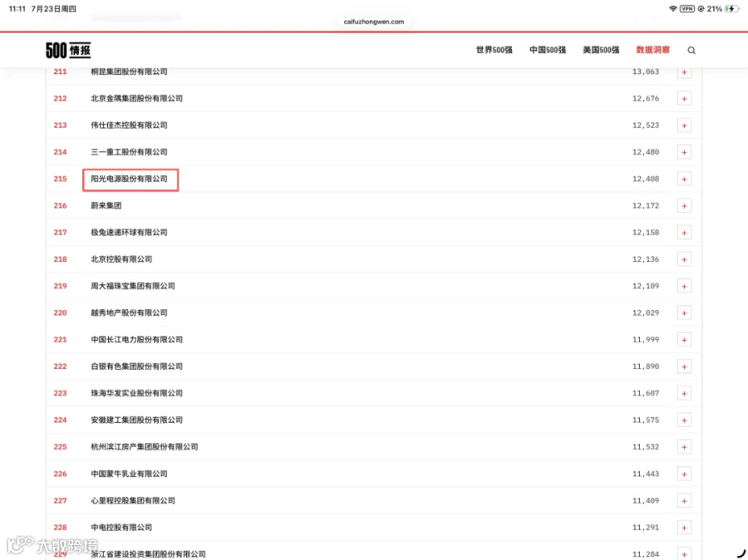The image size is (748, 560).
Task: Select 周大福珠宝集团有限公司 company name
Action: pyautogui.click(x=133, y=286)
